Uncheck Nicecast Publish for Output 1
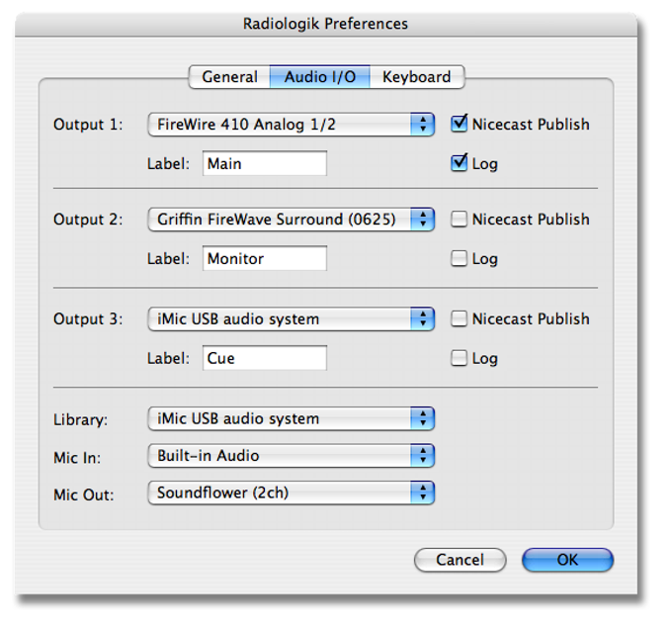 pos(459,124)
